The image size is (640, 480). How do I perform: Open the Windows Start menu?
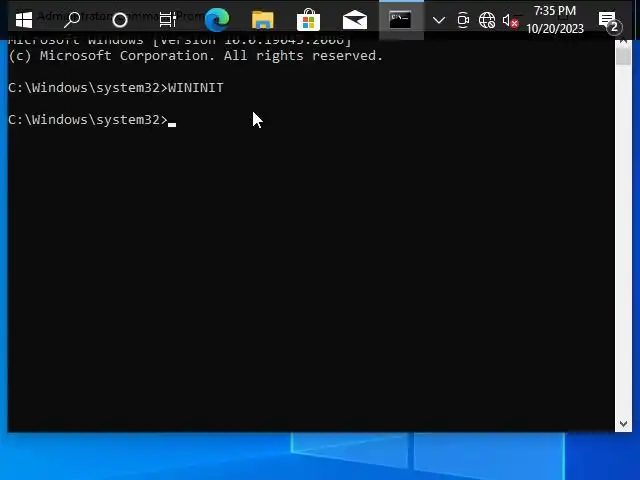[x=24, y=20]
